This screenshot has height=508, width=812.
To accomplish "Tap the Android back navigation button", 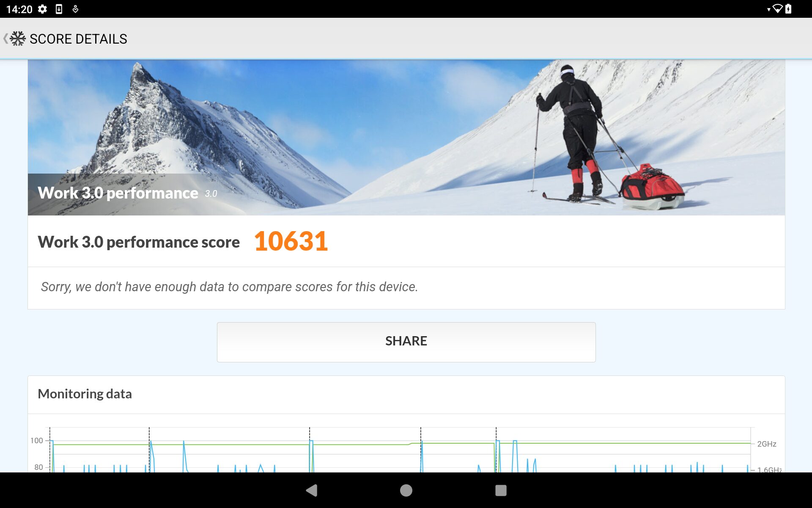I will (x=312, y=490).
